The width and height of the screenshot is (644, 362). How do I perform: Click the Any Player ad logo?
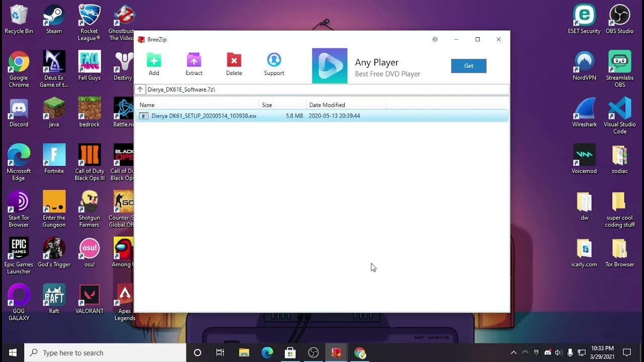point(330,66)
